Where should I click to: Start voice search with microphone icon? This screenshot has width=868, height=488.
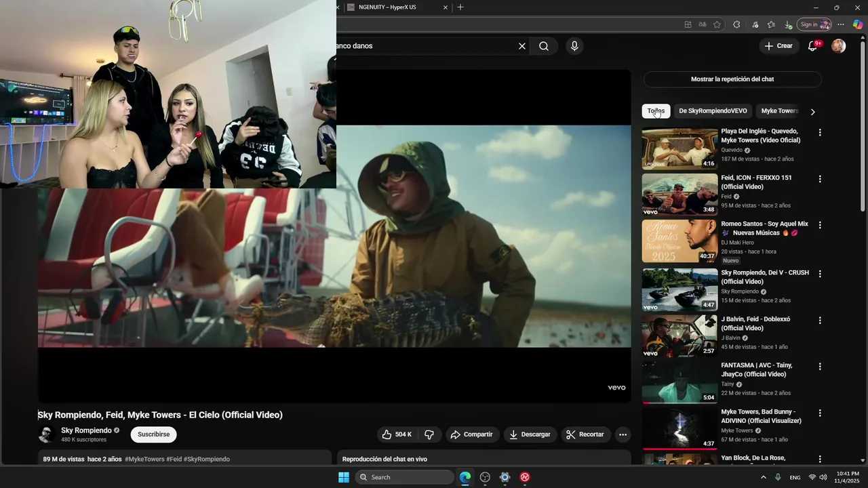(x=574, y=46)
